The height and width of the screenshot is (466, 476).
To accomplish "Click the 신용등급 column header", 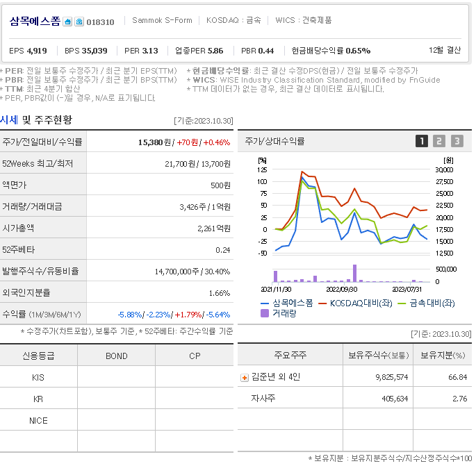I will (38, 356).
